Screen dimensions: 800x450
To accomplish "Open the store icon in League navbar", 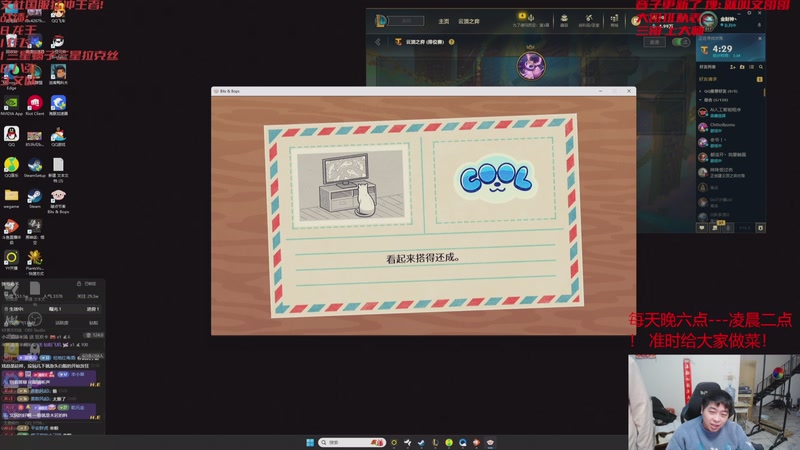I will pyautogui.click(x=614, y=20).
